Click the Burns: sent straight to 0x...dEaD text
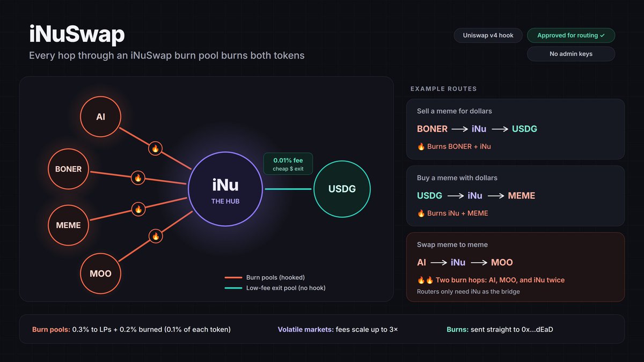The height and width of the screenshot is (362, 644). click(x=500, y=329)
